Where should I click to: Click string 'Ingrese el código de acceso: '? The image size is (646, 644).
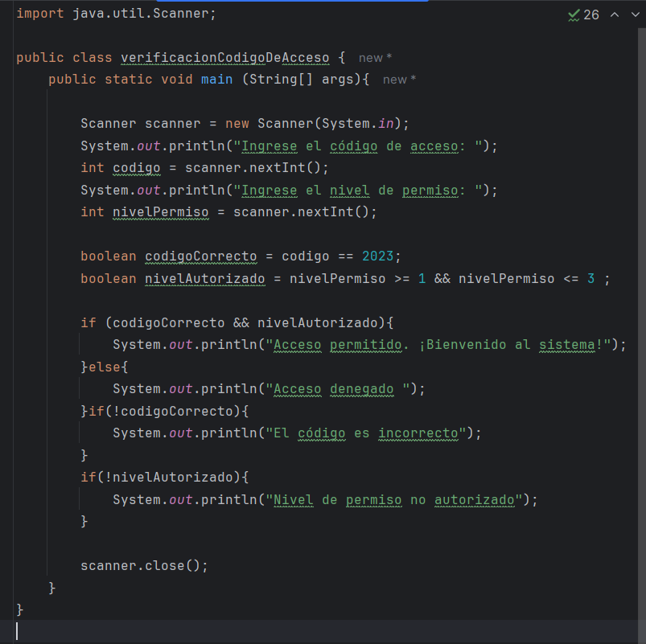click(358, 146)
